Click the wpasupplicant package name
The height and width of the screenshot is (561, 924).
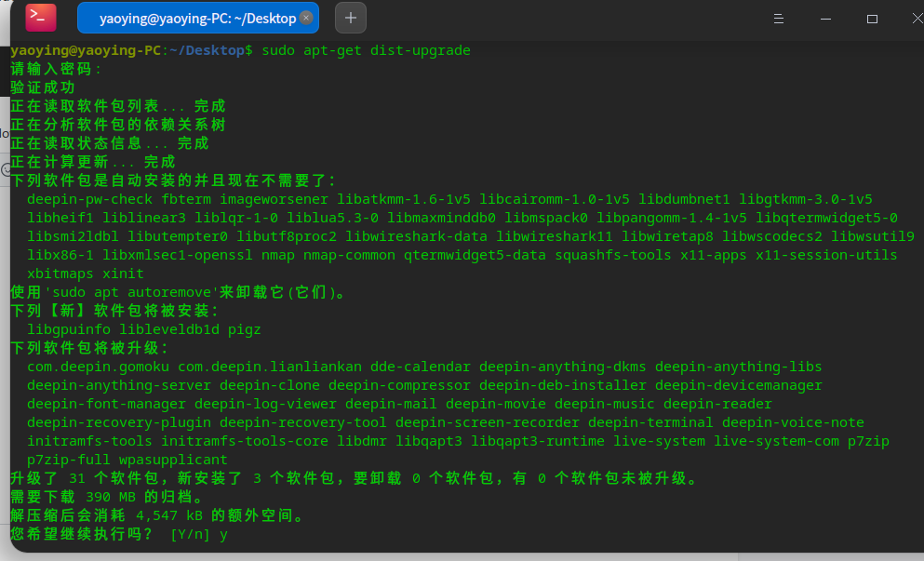point(171,460)
